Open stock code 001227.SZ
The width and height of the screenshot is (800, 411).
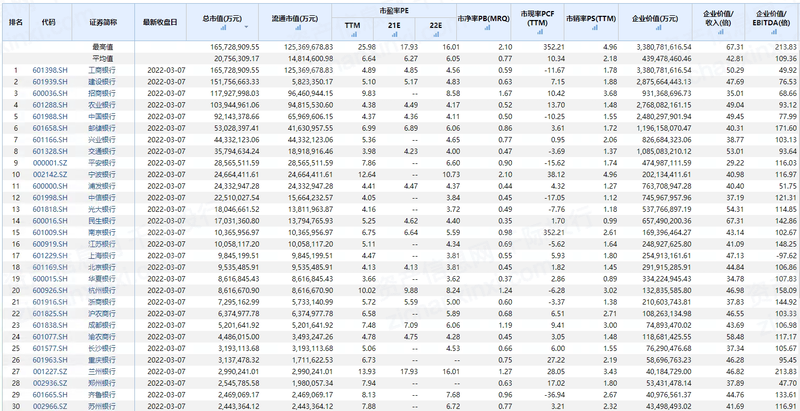(50, 372)
